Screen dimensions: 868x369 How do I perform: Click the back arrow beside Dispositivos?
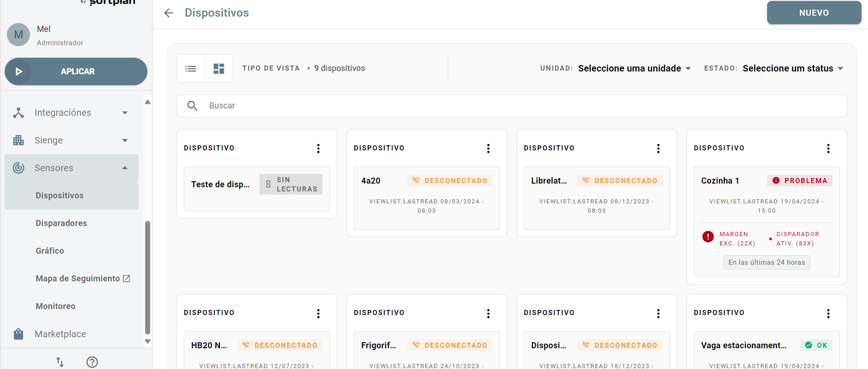(169, 13)
